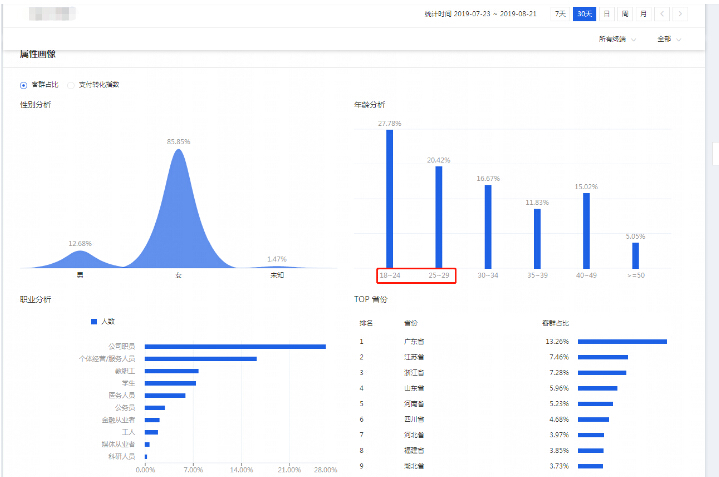This screenshot has width=719, height=477.
Task: Choose the 日 granularity button
Action: tap(606, 14)
